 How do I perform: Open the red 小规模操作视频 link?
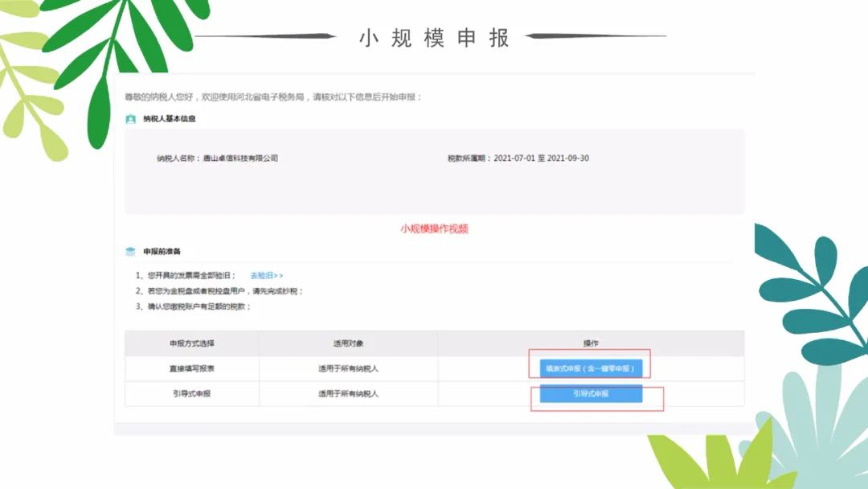pyautogui.click(x=435, y=228)
